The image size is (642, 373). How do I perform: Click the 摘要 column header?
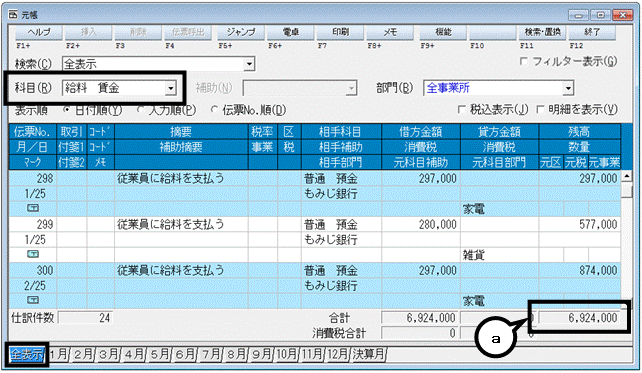[181, 132]
